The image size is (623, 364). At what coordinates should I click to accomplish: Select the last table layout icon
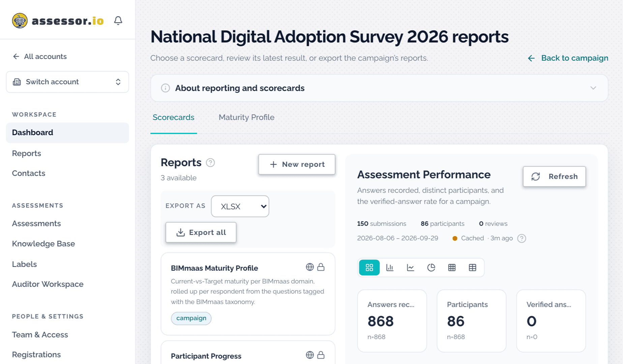pos(473,268)
